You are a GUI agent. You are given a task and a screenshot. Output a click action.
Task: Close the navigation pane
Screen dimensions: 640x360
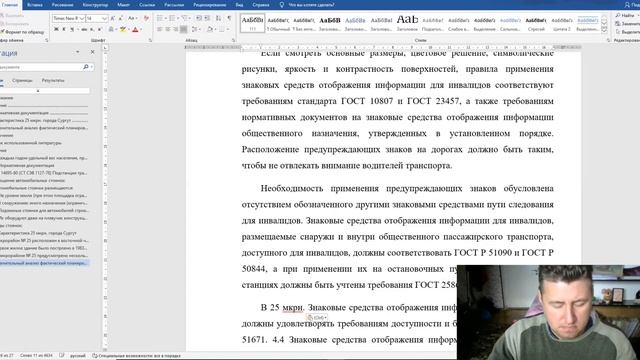click(93, 52)
